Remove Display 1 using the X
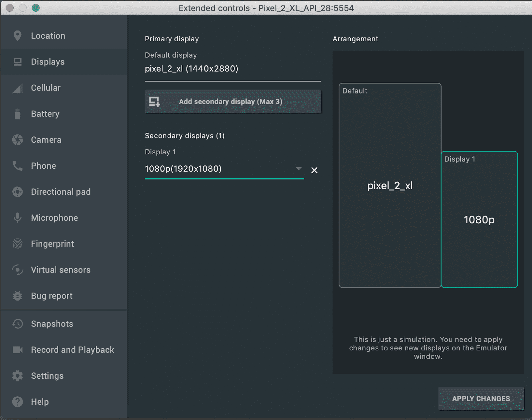 [314, 170]
